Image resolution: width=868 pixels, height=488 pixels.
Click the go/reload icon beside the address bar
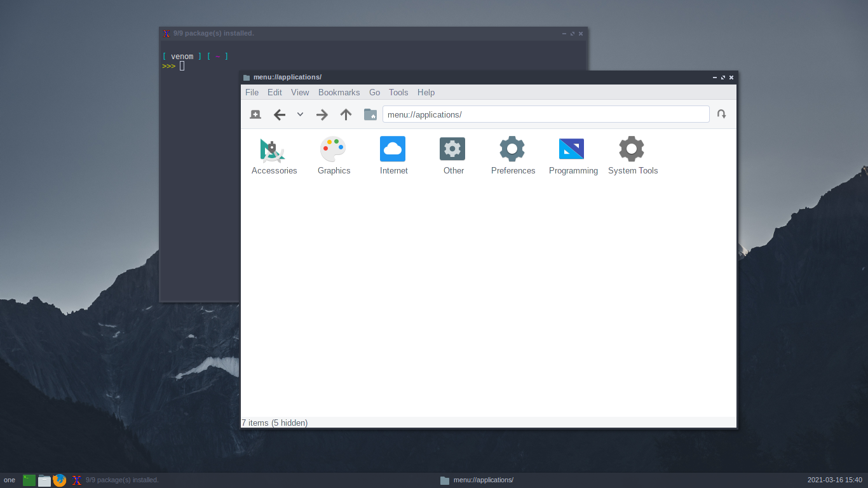click(722, 114)
